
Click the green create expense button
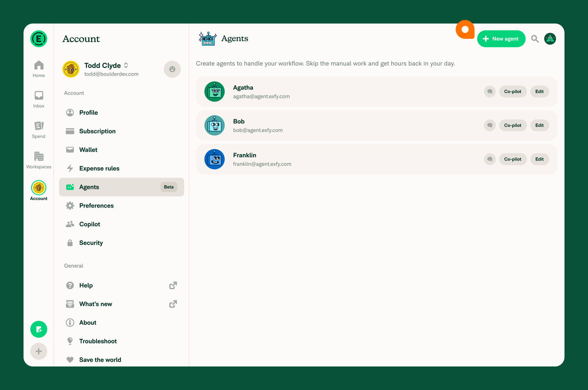39,329
